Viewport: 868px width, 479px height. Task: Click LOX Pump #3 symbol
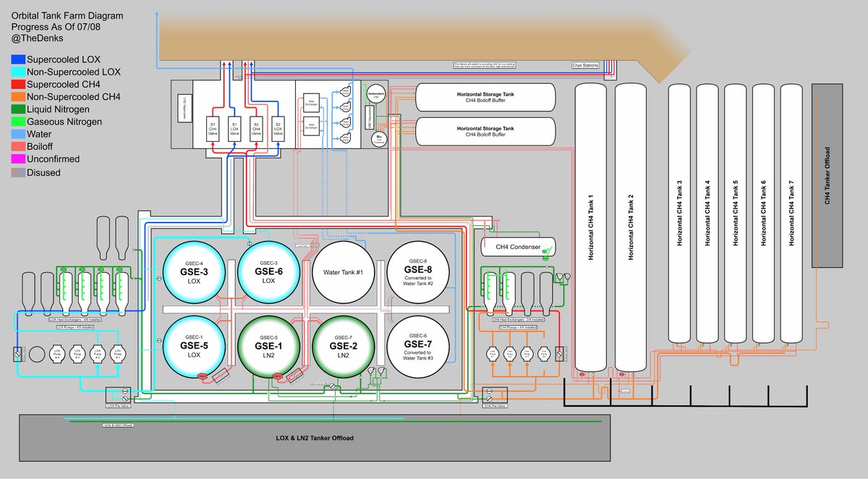point(76,355)
